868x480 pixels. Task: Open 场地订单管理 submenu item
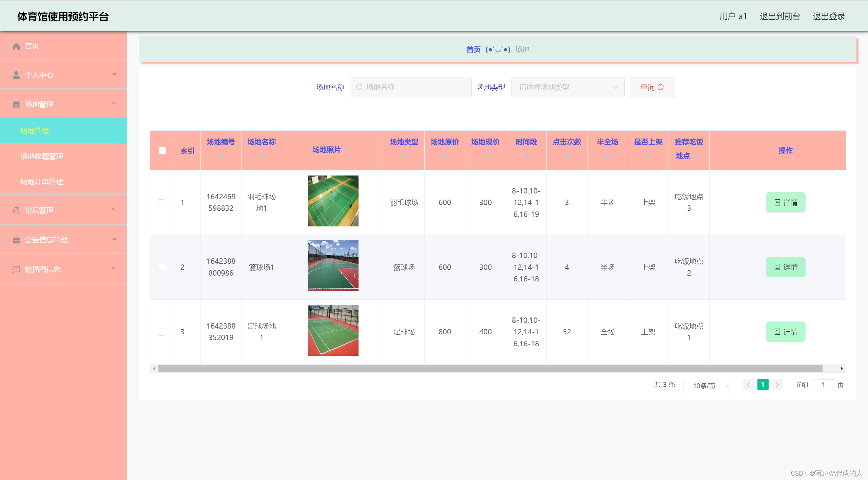pos(42,182)
